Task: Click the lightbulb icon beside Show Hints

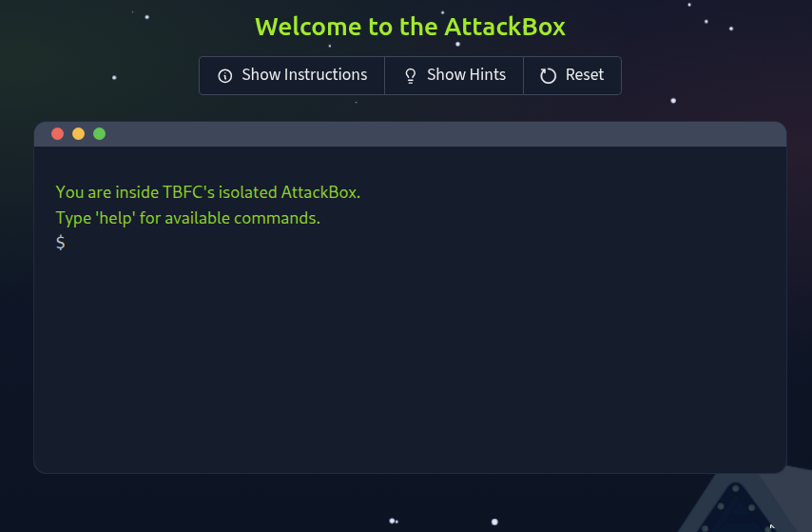Action: [411, 76]
